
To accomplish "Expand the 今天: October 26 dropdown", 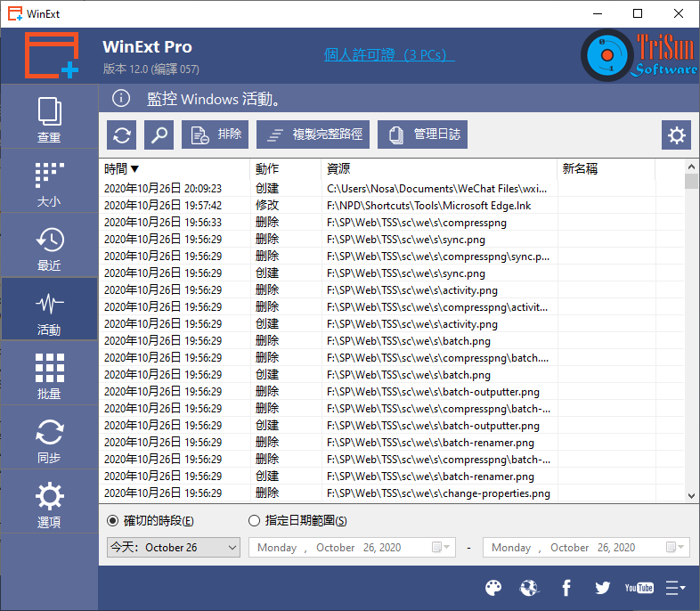I will point(173,547).
